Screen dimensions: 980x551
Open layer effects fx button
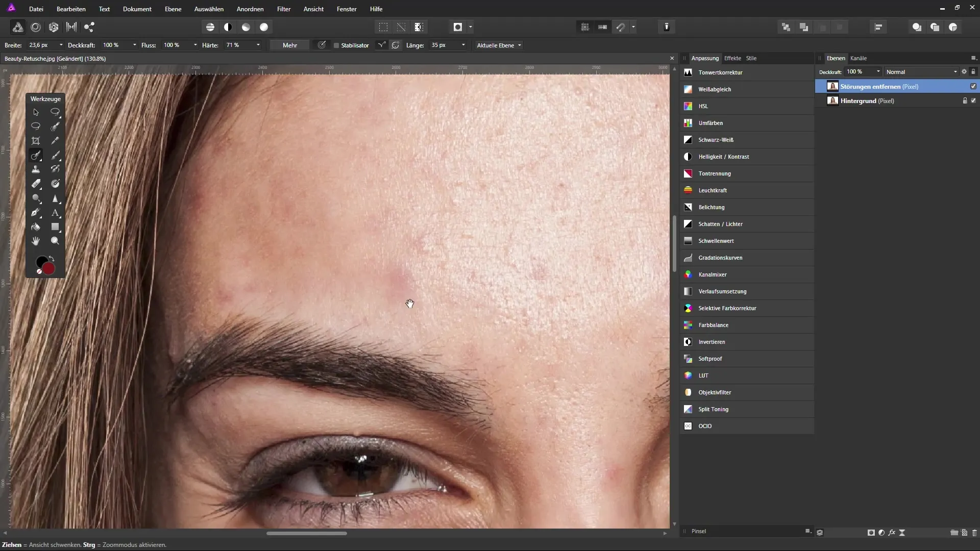[892, 532]
